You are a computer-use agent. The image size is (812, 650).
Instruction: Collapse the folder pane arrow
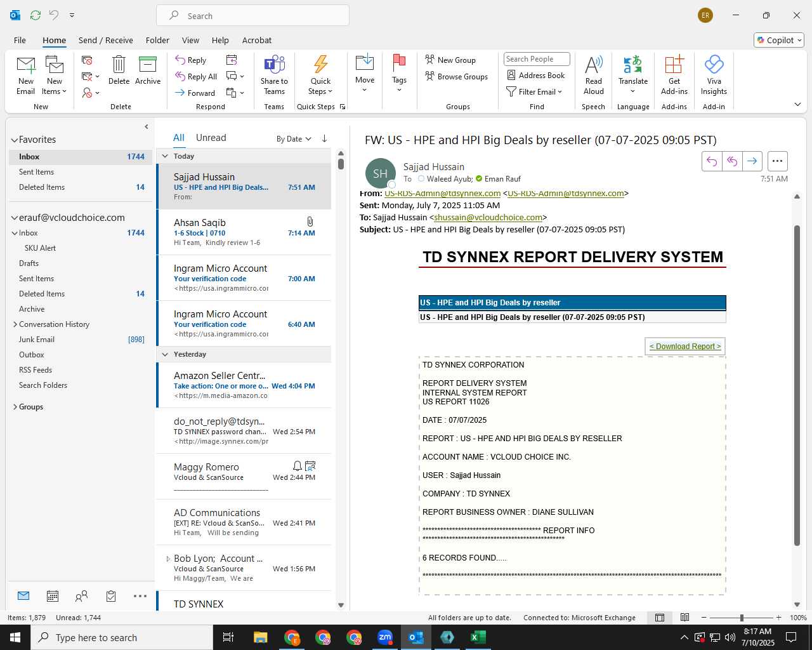tap(147, 127)
